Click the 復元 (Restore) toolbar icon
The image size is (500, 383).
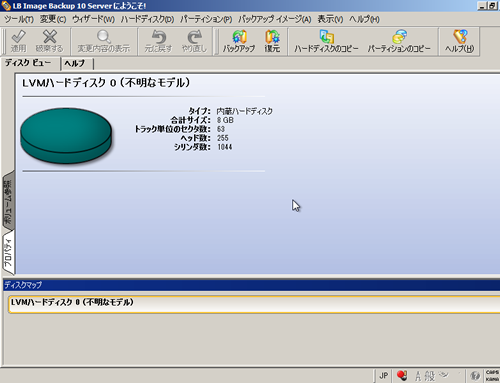[272, 37]
